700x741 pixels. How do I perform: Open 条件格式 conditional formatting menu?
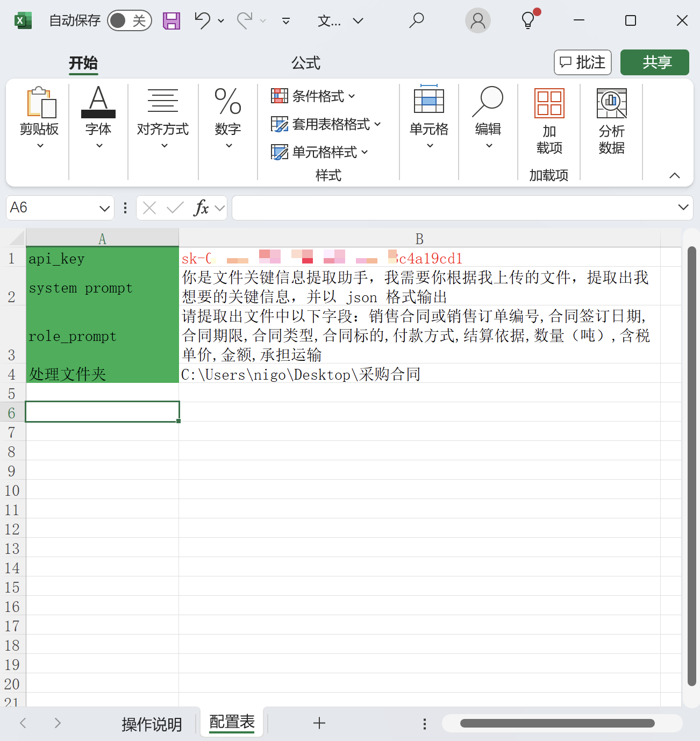click(x=313, y=96)
